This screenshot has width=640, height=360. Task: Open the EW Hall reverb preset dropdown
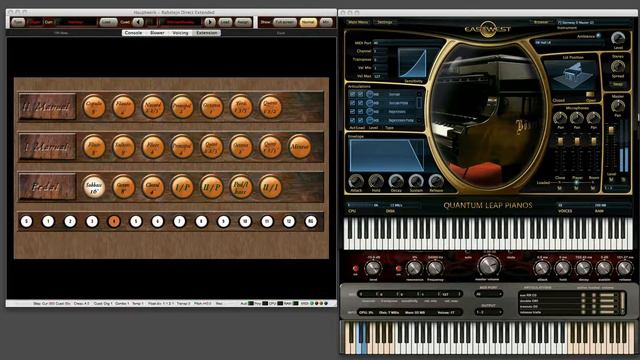click(570, 42)
